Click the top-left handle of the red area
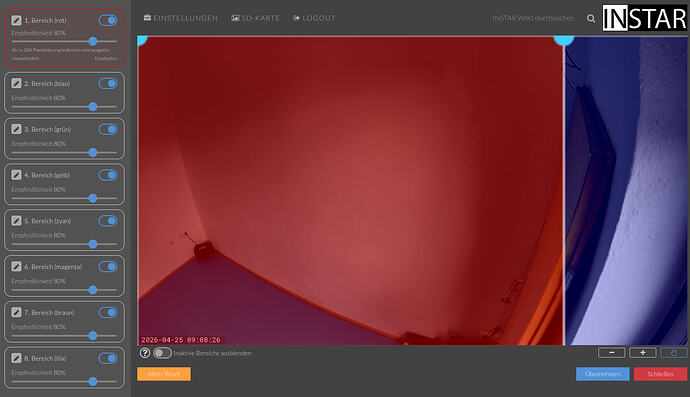Image resolution: width=690 pixels, height=397 pixels. [x=141, y=40]
